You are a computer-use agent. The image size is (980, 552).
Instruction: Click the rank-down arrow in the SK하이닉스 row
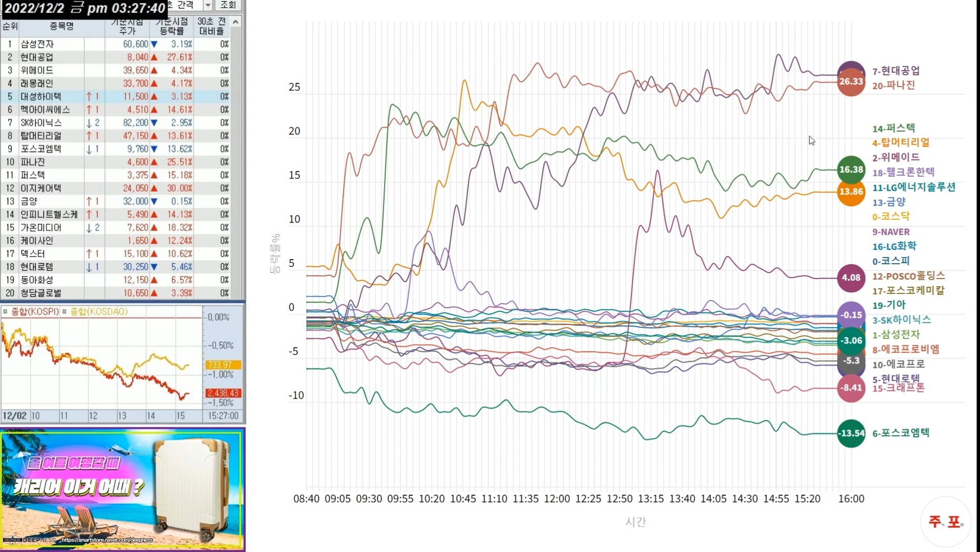[89, 123]
